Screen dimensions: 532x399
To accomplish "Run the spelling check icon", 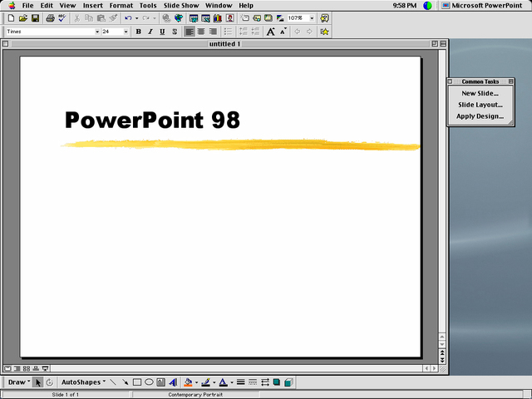I will [x=62, y=18].
